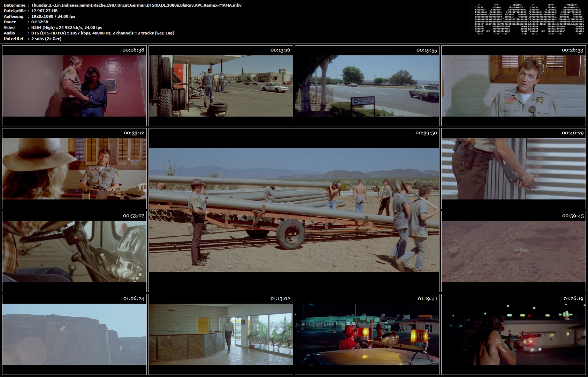Click the Dateiname value ending in MAMA.mkv

tap(136, 5)
